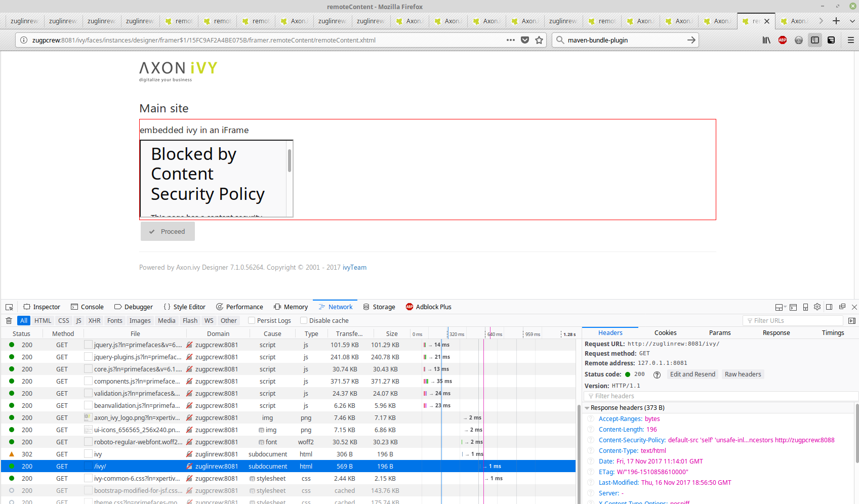Clear network log with trash icon
The width and height of the screenshot is (859, 504).
tap(9, 321)
